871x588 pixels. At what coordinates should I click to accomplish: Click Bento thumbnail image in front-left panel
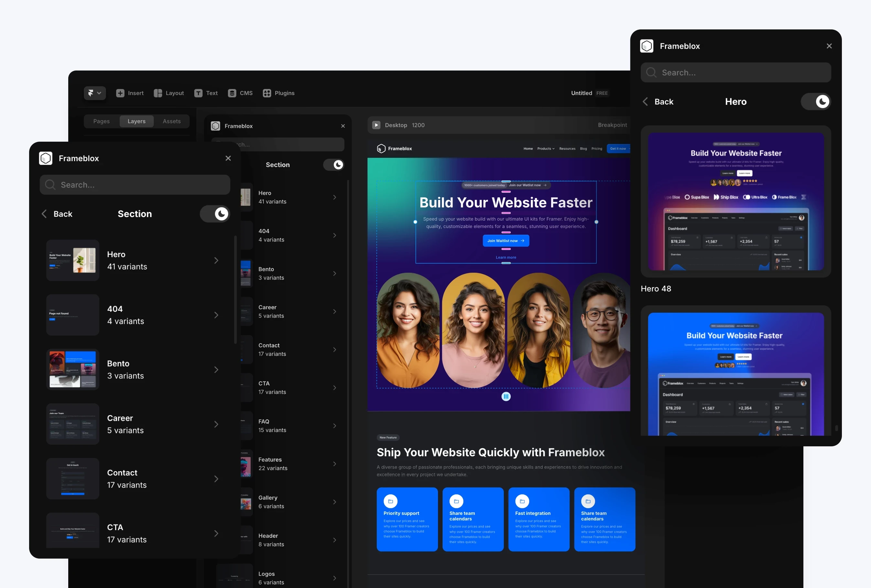73,369
